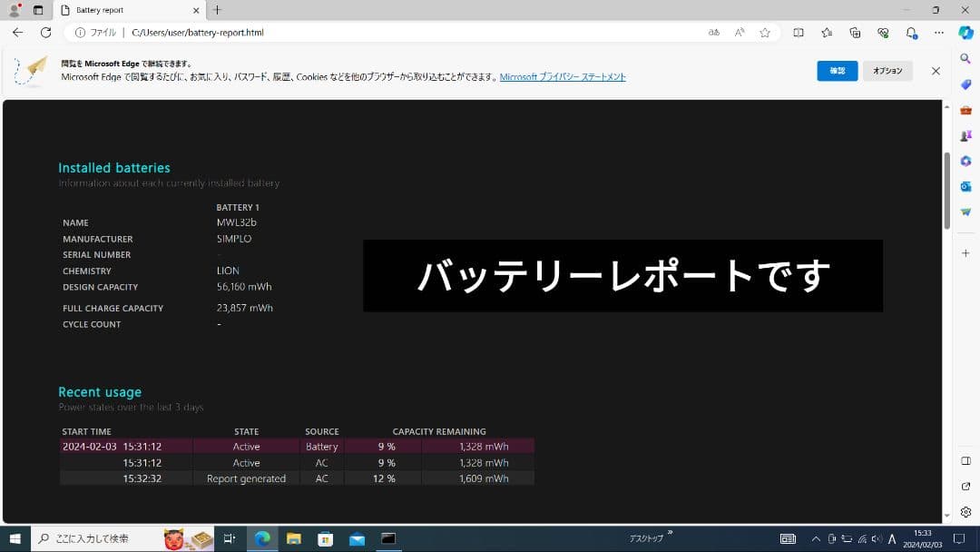The height and width of the screenshot is (552, 980).
Task: Launch File Explorer from the taskbar
Action: point(294,537)
